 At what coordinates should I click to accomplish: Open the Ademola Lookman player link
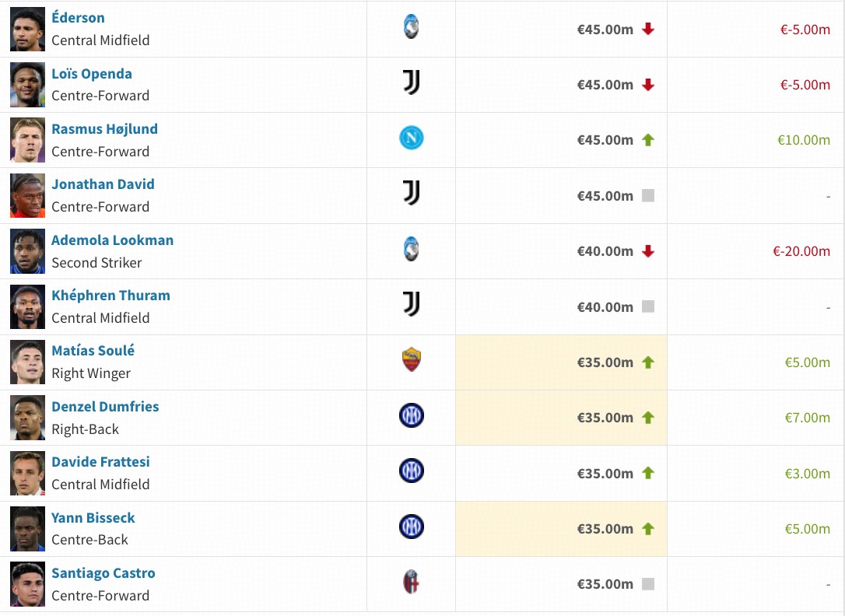(x=112, y=240)
